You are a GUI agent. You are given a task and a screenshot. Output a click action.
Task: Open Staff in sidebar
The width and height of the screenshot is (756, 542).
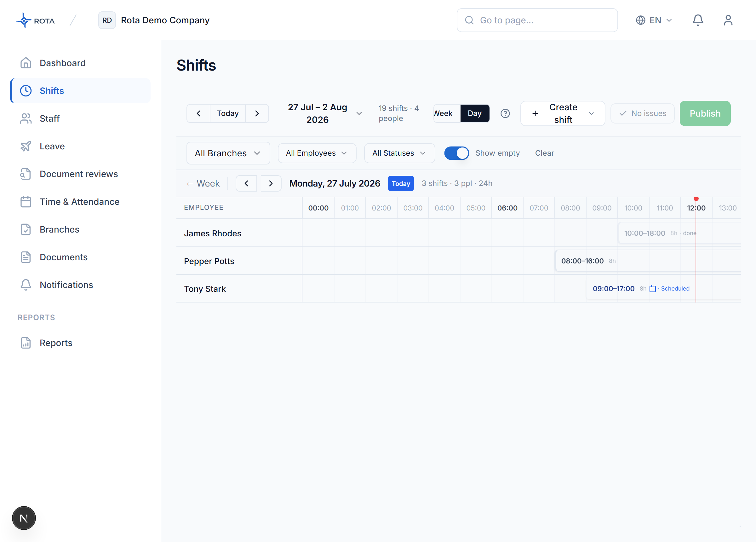pyautogui.click(x=81, y=118)
